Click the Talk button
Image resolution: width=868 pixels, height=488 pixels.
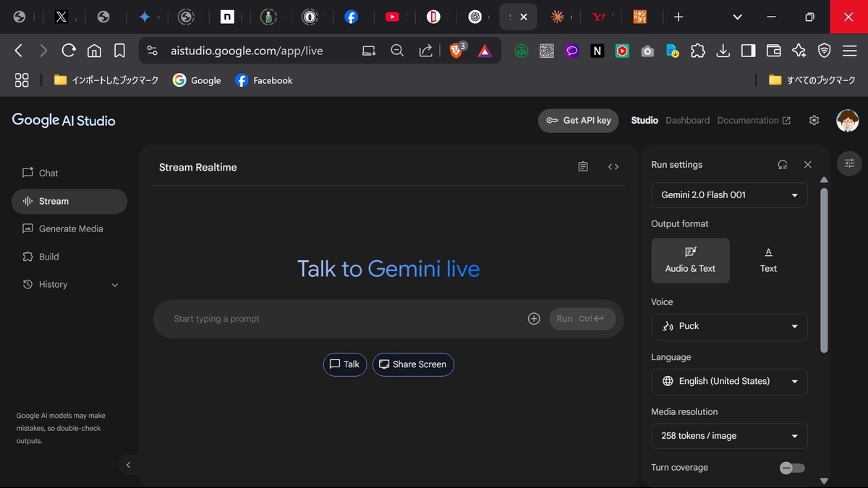[x=345, y=364]
